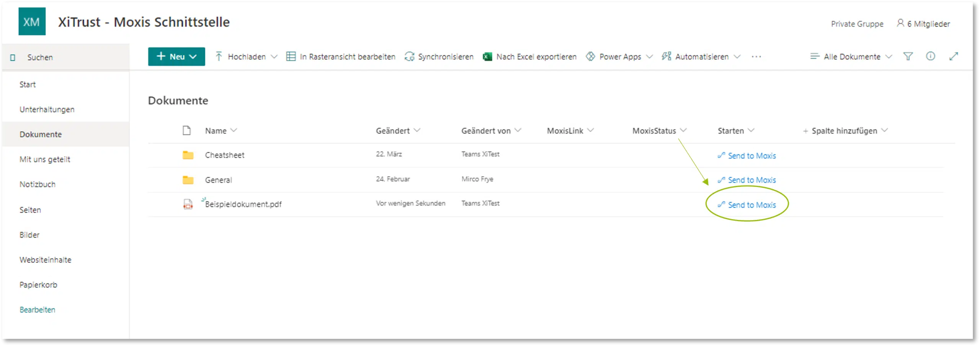The height and width of the screenshot is (346, 980).
Task: Open Seiten in the sidebar
Action: (x=30, y=210)
